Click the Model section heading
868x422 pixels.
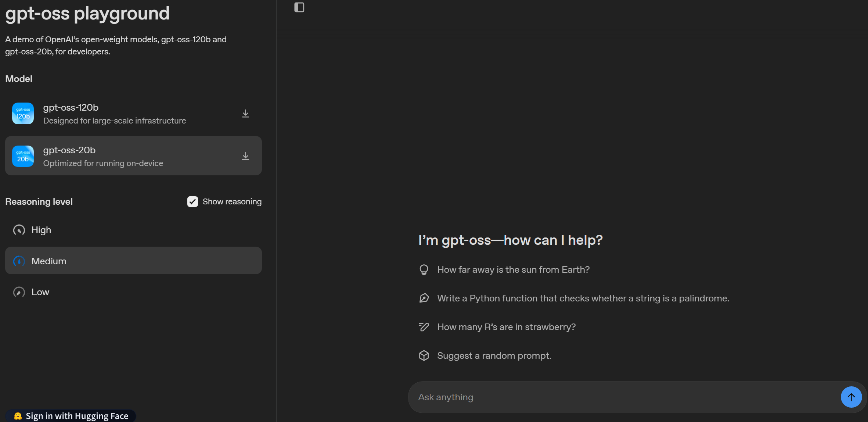pyautogui.click(x=19, y=79)
